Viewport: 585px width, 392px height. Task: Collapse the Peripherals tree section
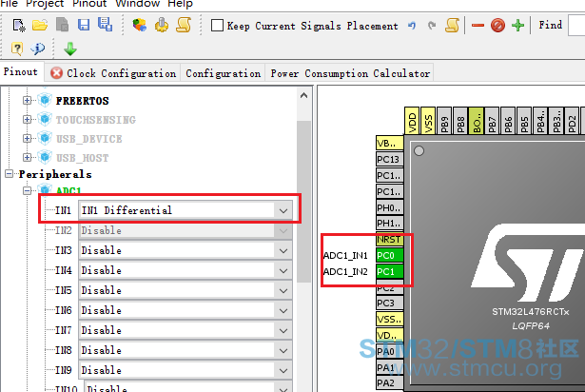(9, 173)
